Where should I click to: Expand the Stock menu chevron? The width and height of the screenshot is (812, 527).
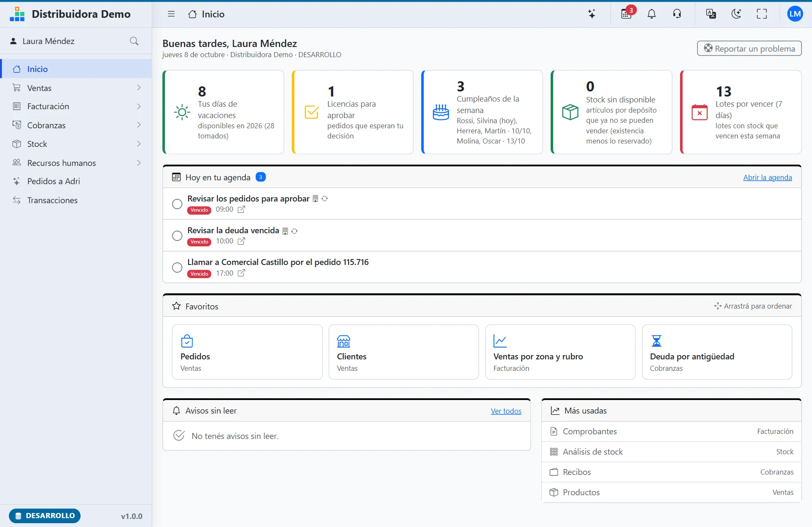tap(139, 144)
